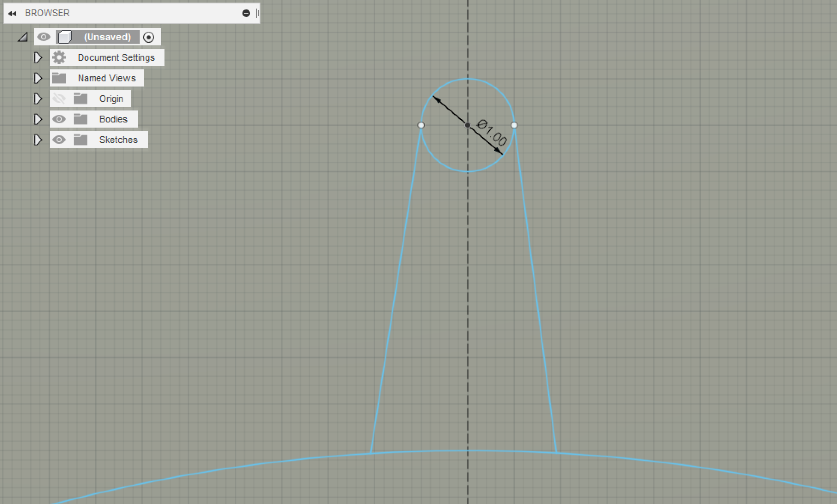This screenshot has height=504, width=837.
Task: Click the Browser panel minus options icon
Action: 246,13
